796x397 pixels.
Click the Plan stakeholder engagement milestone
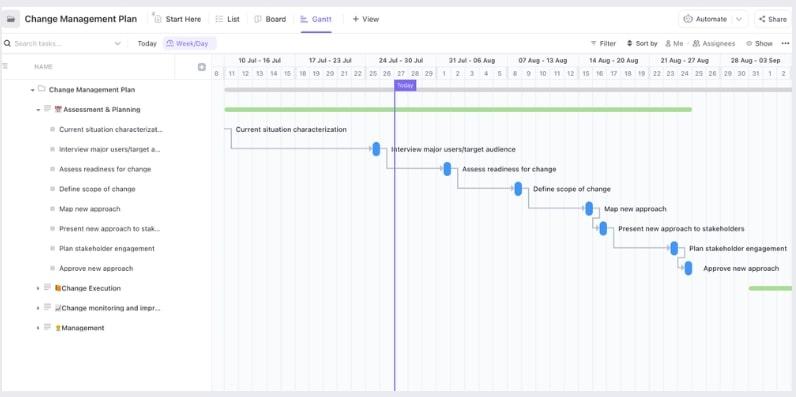(x=674, y=248)
